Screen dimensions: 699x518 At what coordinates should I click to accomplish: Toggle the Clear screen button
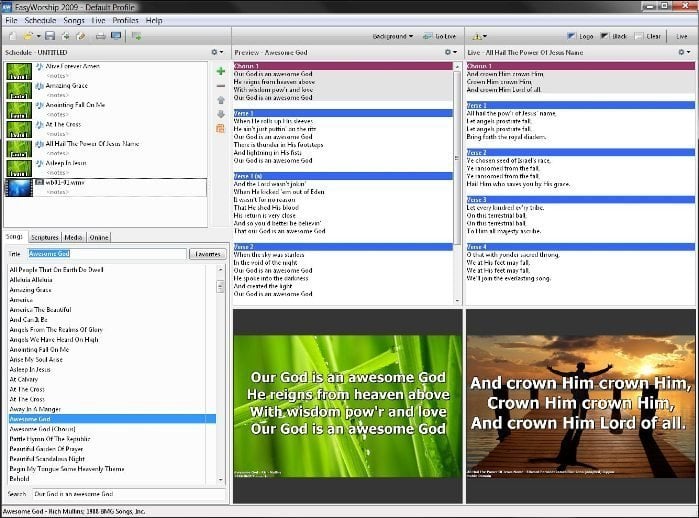(x=648, y=36)
